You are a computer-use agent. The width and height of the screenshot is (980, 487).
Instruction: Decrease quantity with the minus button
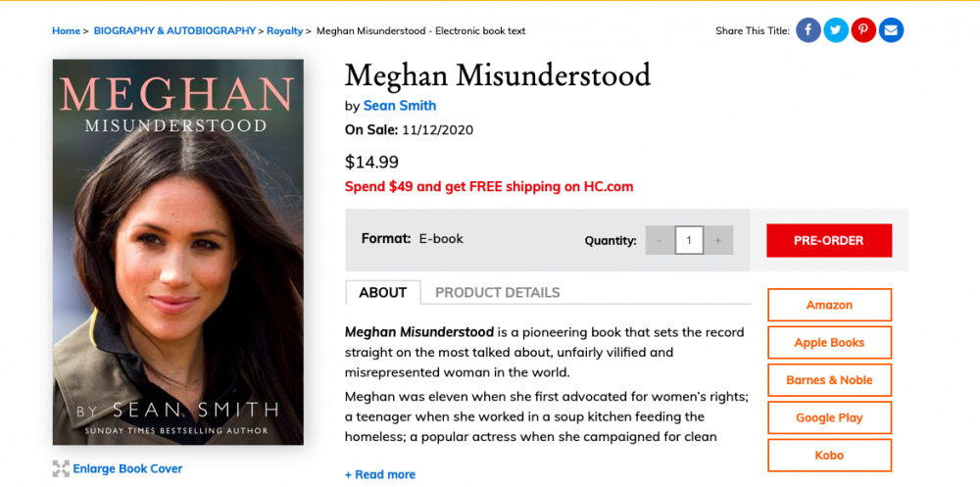point(660,240)
